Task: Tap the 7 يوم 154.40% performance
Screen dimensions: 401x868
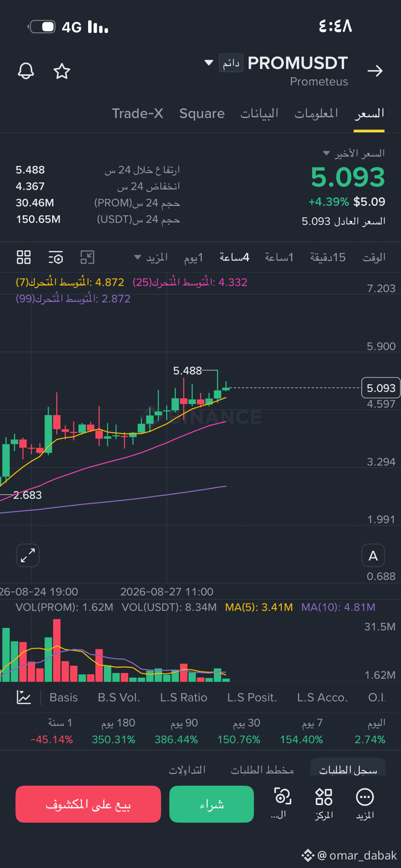Action: pyautogui.click(x=301, y=731)
